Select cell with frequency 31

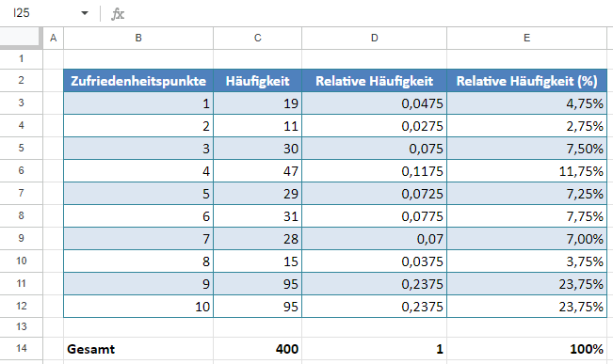pyautogui.click(x=257, y=216)
